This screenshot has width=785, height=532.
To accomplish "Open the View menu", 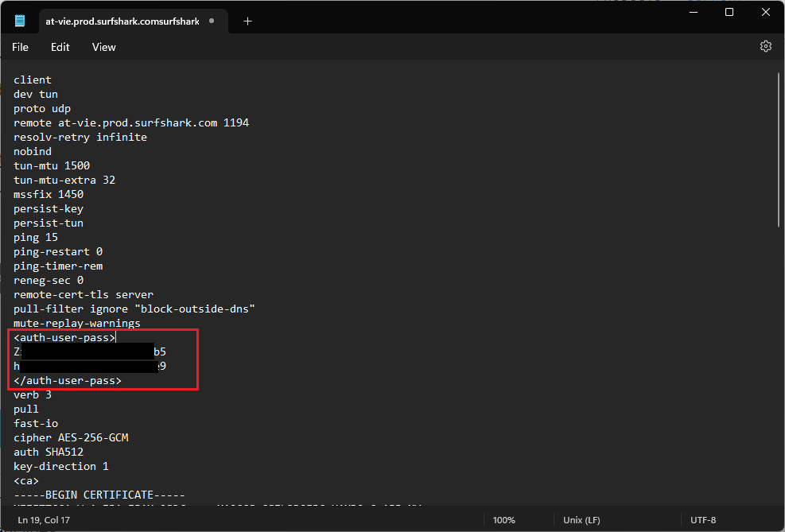I will 103,47.
